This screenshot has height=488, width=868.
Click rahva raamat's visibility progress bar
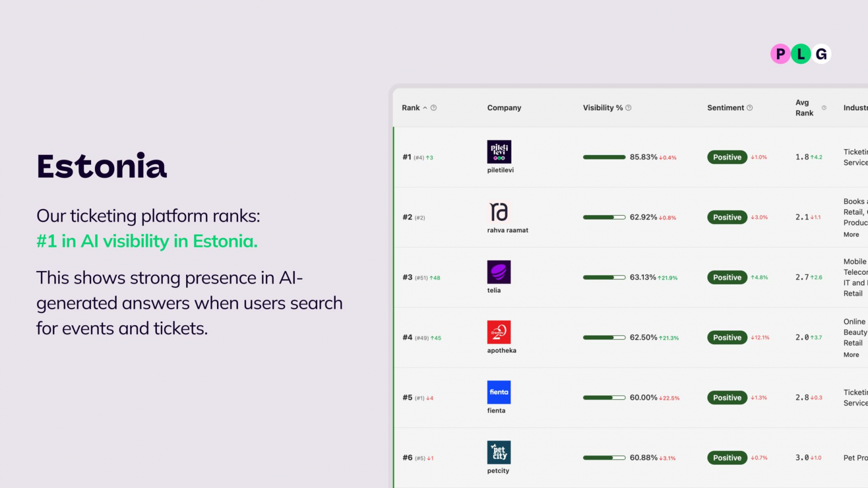604,217
